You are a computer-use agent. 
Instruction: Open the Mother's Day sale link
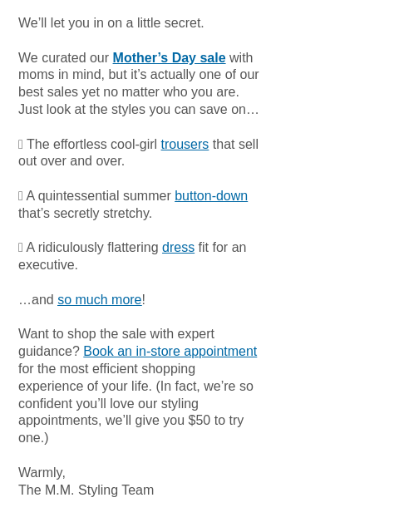coord(169,57)
